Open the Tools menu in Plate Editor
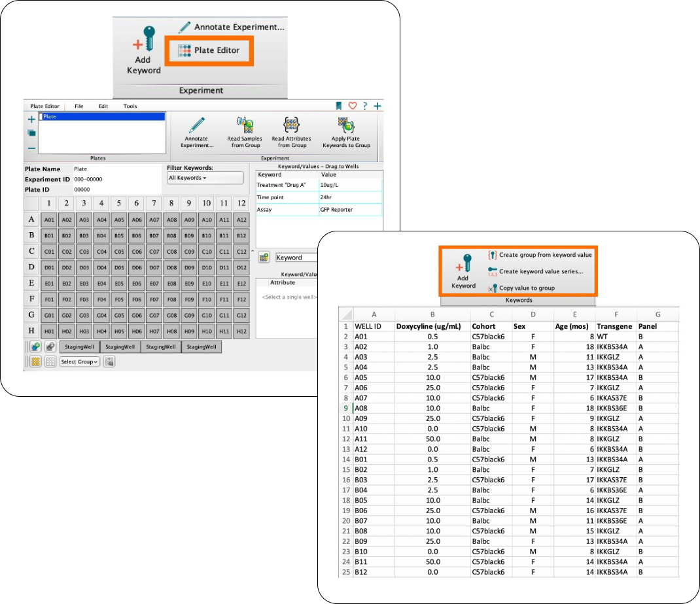700x604 pixels. click(x=130, y=106)
